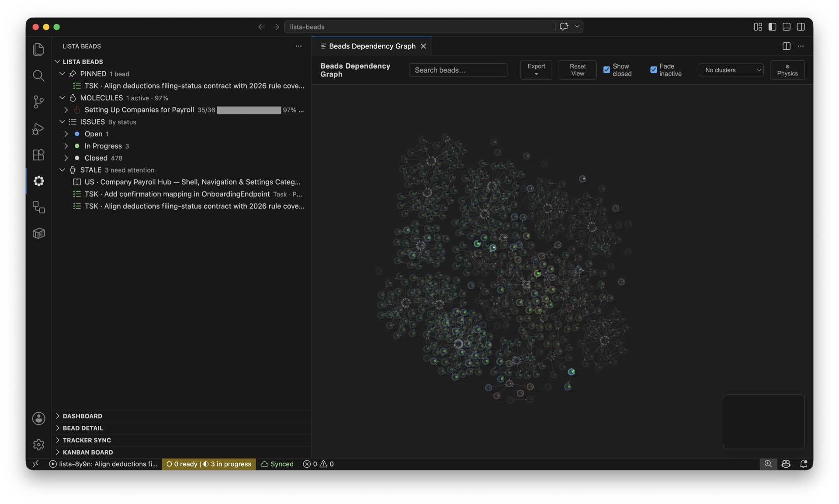Toggle primary side bar icon
Image resolution: width=839 pixels, height=504 pixels.
[x=772, y=27]
